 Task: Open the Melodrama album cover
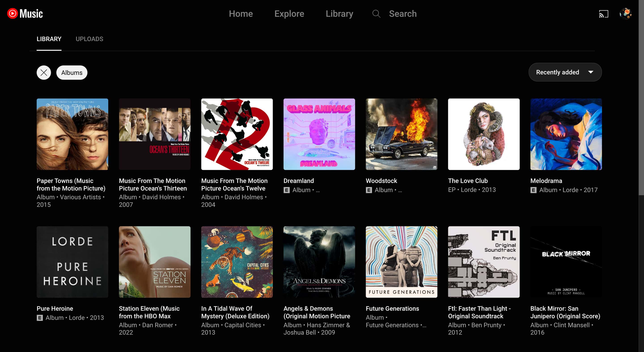(x=566, y=134)
